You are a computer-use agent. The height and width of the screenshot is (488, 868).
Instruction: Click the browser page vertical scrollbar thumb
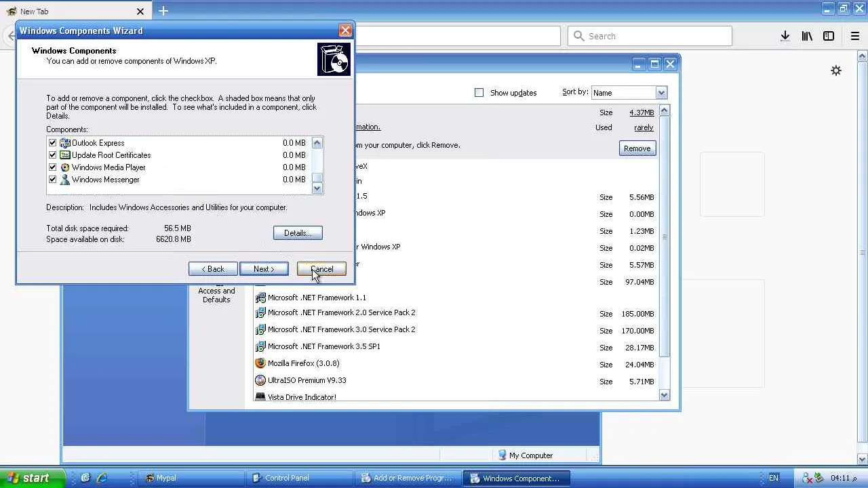(863, 253)
